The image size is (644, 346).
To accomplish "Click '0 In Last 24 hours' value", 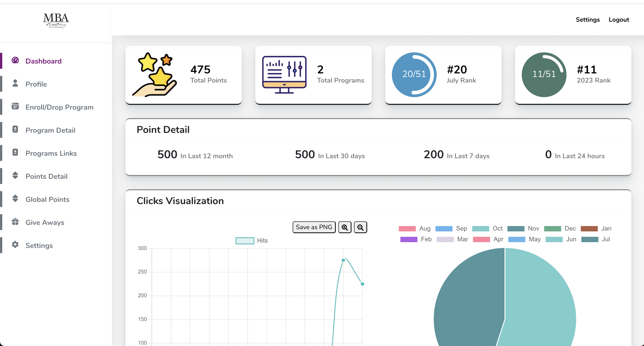I will [575, 155].
